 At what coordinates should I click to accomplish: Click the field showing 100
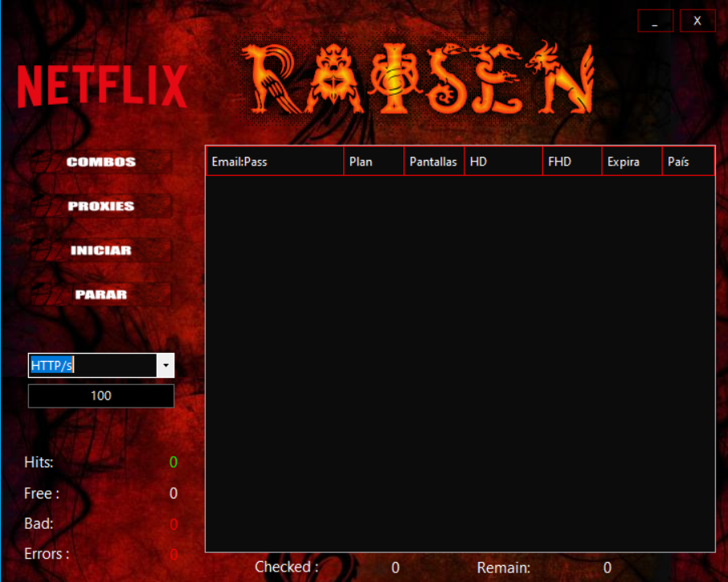pos(101,396)
